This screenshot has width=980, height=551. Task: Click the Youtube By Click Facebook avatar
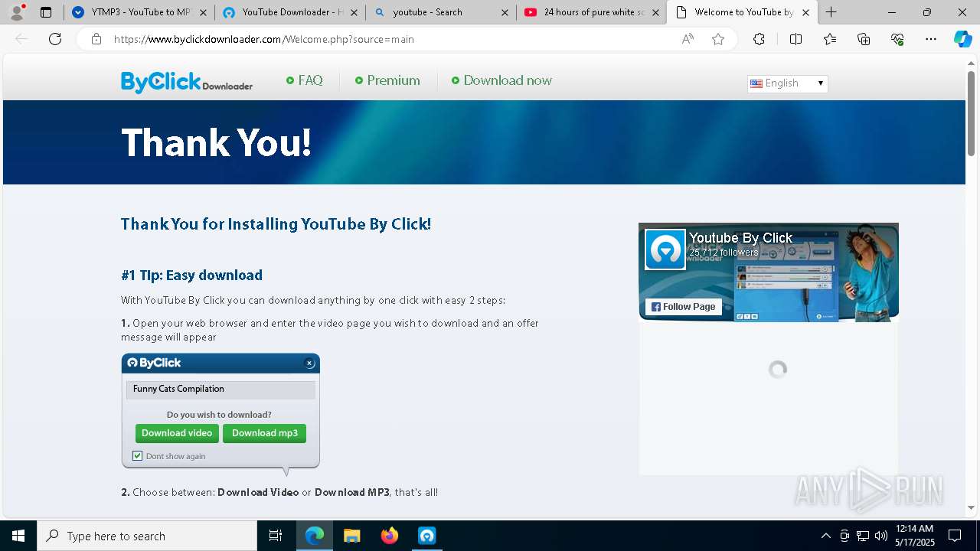click(665, 249)
